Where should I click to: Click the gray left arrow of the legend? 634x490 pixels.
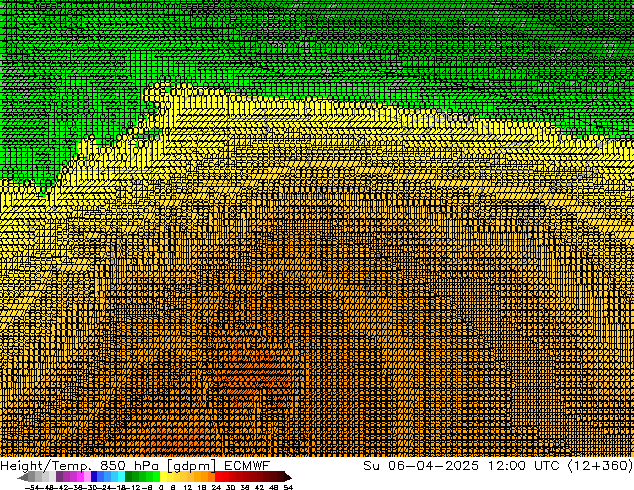point(24,477)
